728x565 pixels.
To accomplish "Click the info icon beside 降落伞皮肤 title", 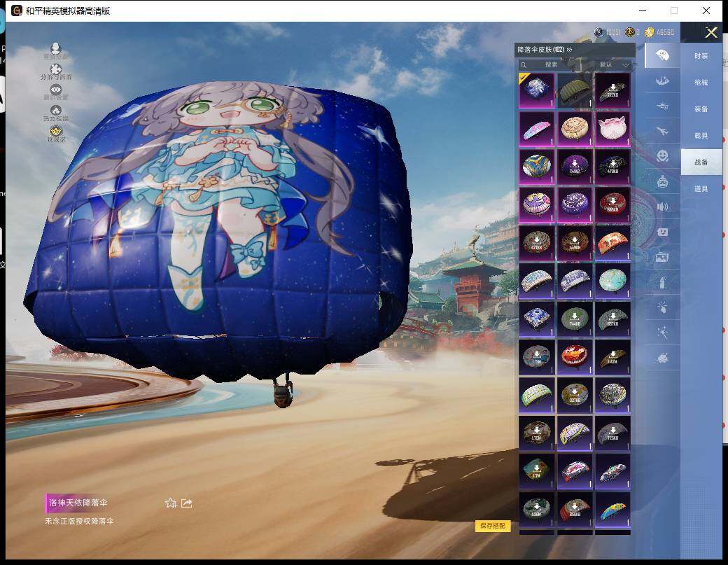I will 570,49.
